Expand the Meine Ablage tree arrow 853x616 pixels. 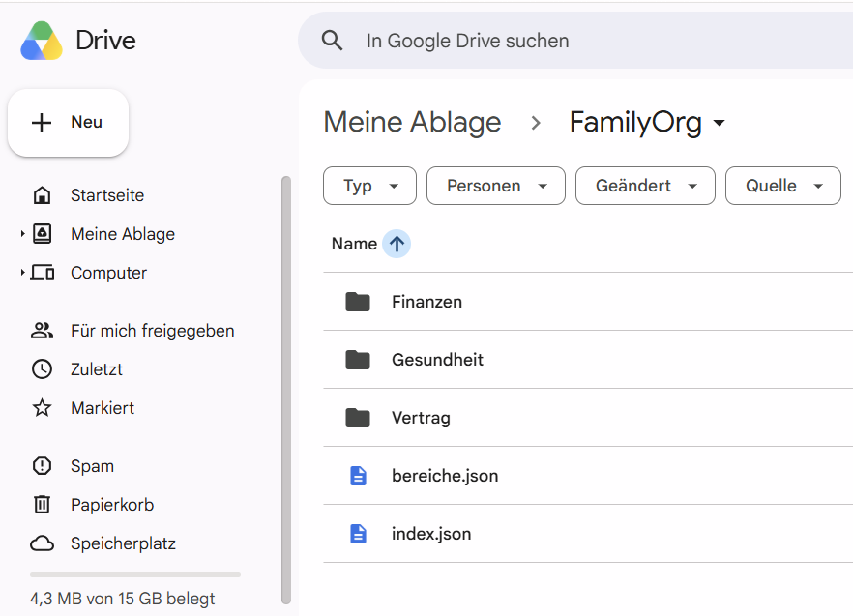click(22, 234)
